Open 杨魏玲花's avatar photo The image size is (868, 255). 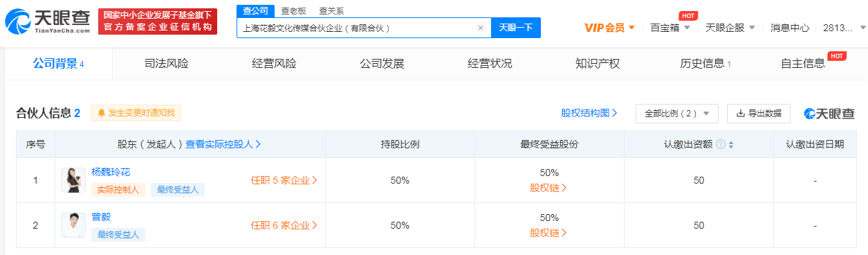point(73,180)
